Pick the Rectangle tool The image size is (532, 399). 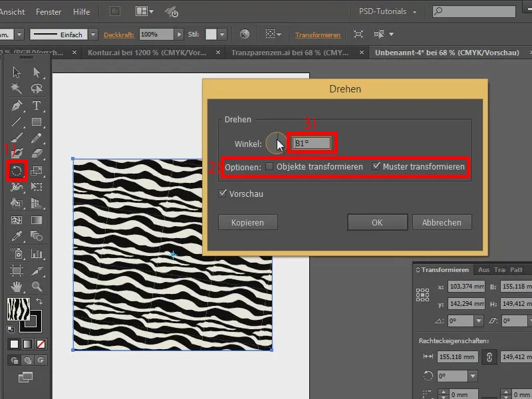[37, 122]
